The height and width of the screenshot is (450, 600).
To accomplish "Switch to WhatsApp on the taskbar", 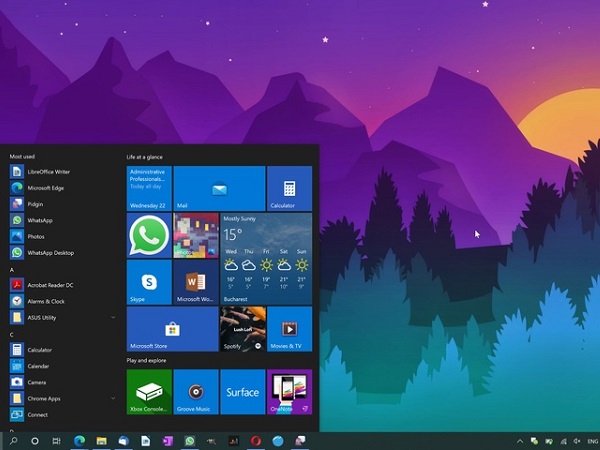I will coord(189,441).
